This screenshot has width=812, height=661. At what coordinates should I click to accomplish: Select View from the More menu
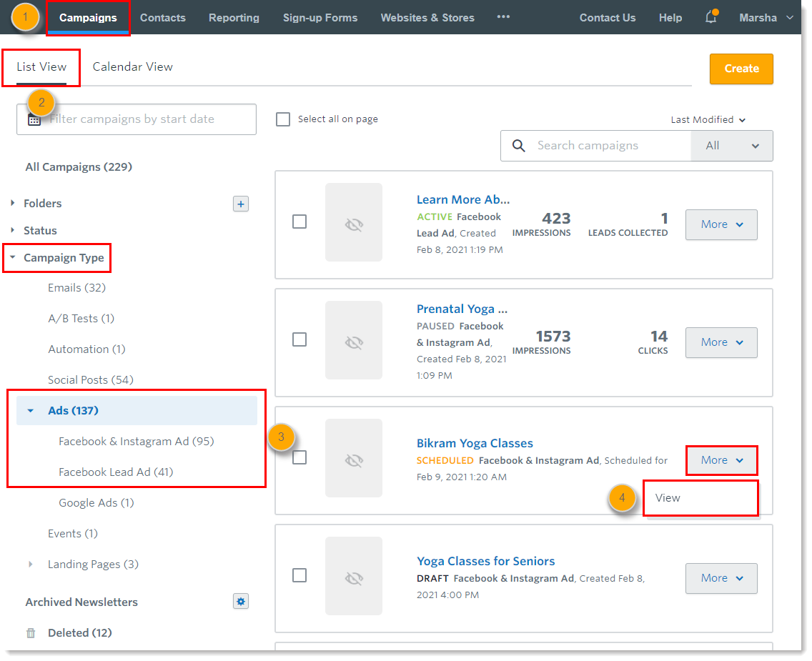[x=666, y=497]
